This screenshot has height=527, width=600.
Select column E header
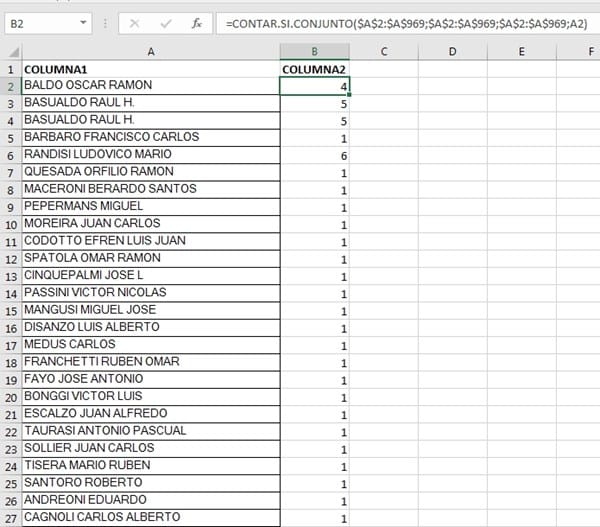(522, 52)
